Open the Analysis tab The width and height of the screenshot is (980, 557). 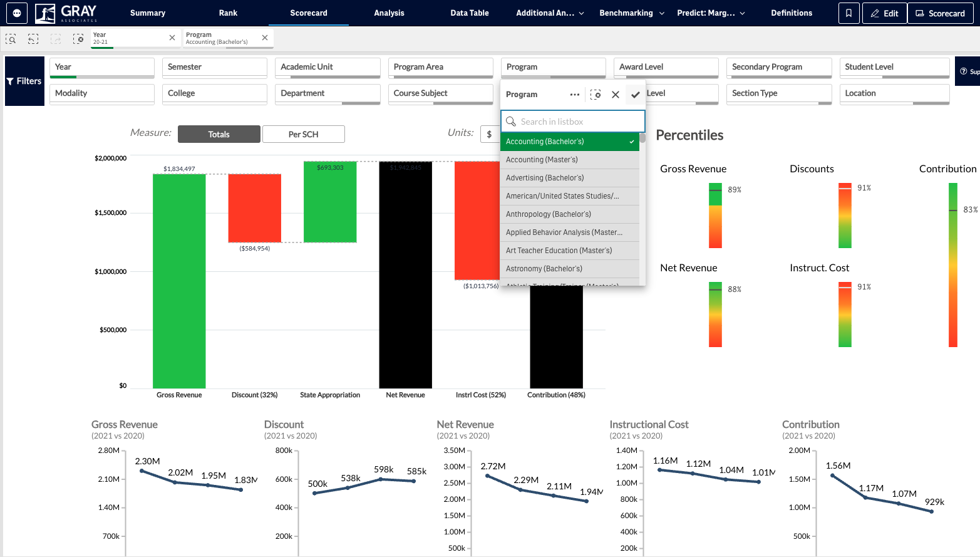(389, 13)
